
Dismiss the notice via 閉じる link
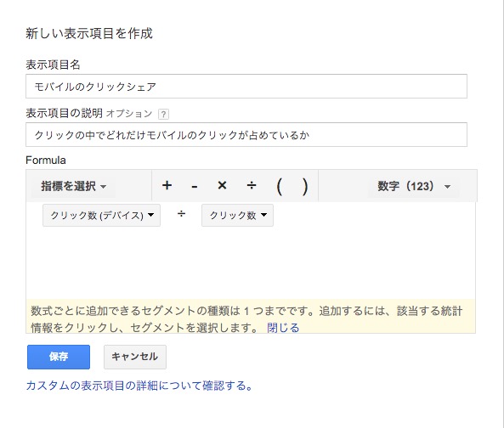[x=283, y=328]
